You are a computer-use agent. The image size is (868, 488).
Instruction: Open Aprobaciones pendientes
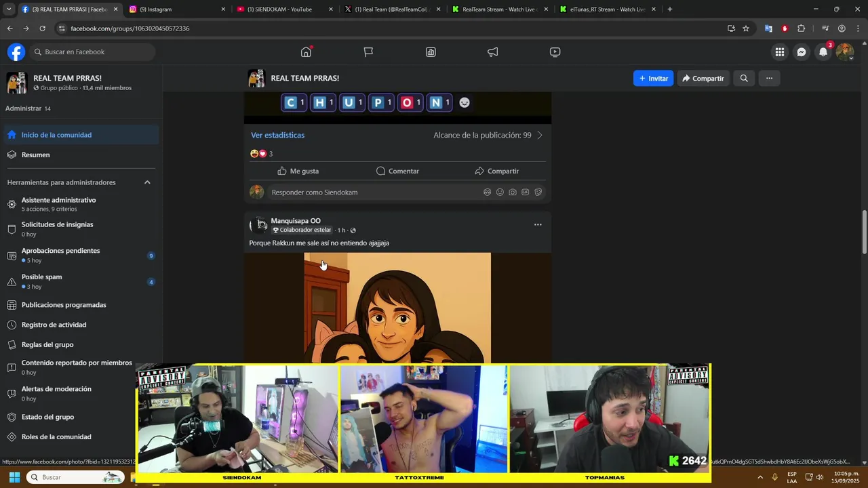[81, 255]
